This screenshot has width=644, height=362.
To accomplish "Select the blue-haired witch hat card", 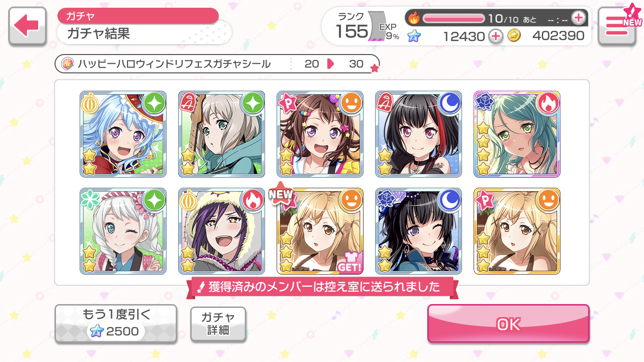I will click(123, 134).
